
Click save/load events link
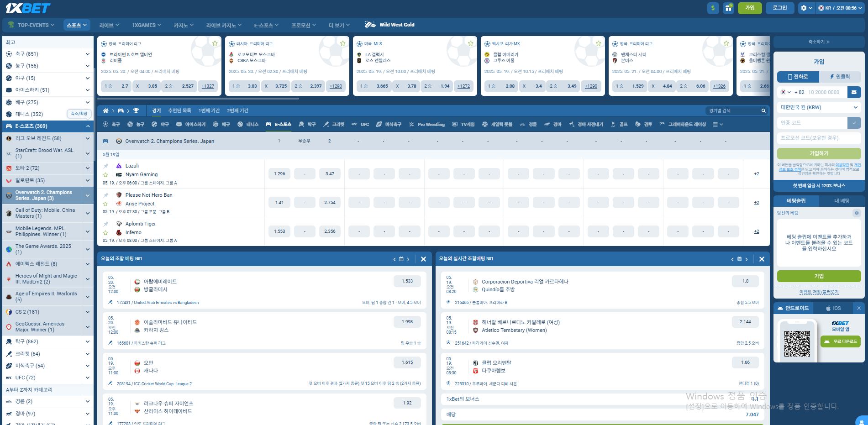pos(819,292)
